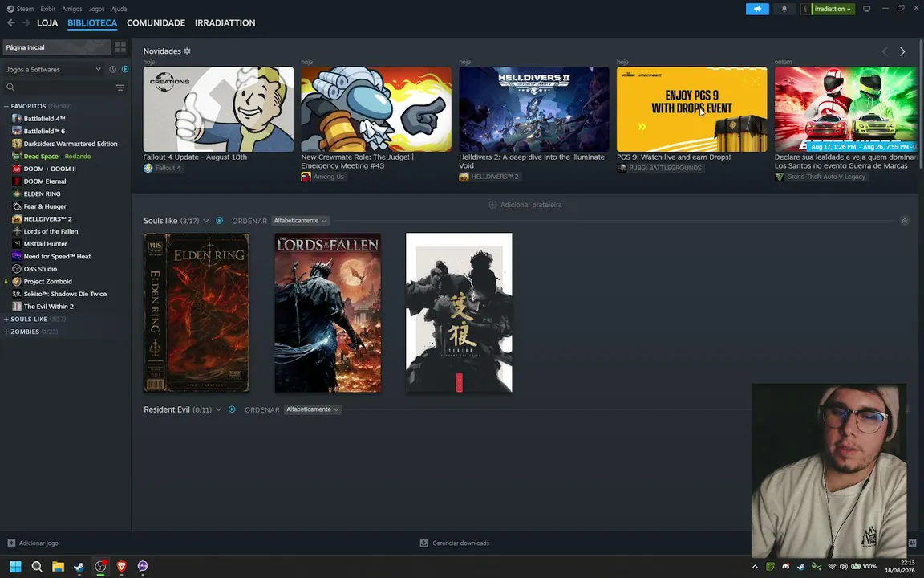924x578 pixels.
Task: Open Jogos e Softwares dropdown
Action: tap(54, 69)
